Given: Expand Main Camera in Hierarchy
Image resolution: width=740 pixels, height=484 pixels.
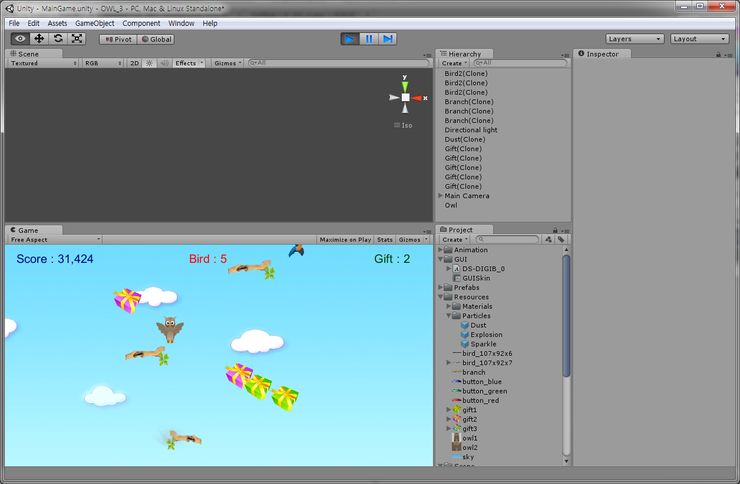Looking at the screenshot, I should coord(440,195).
